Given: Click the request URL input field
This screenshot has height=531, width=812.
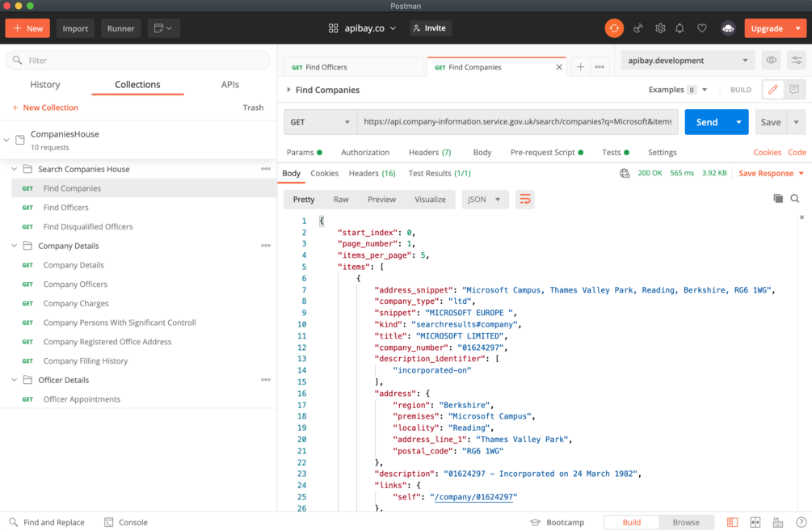Looking at the screenshot, I should (517, 122).
